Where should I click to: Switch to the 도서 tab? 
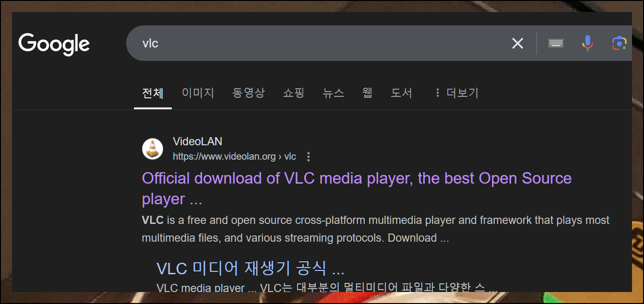[401, 93]
